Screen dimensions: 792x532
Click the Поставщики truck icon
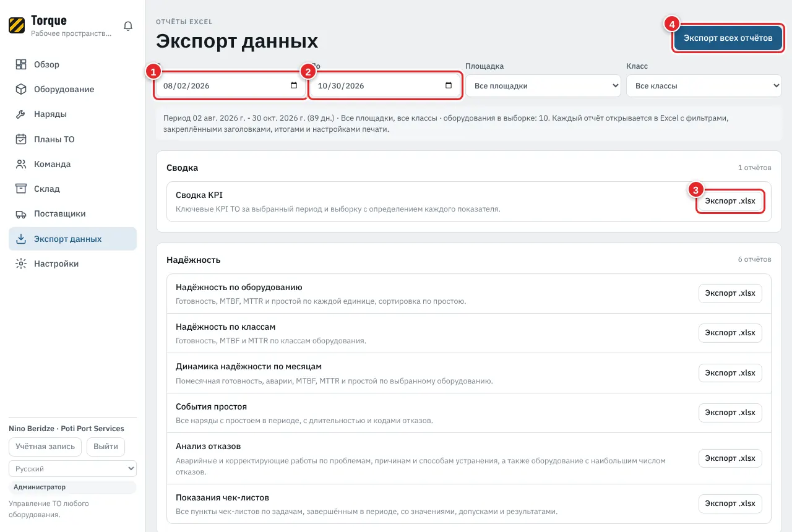(21, 214)
